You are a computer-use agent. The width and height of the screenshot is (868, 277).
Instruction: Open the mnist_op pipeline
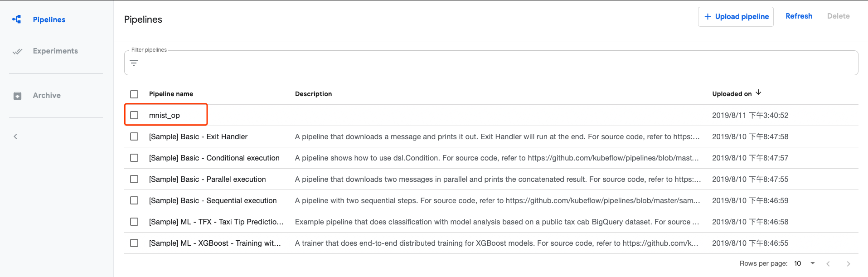click(165, 115)
